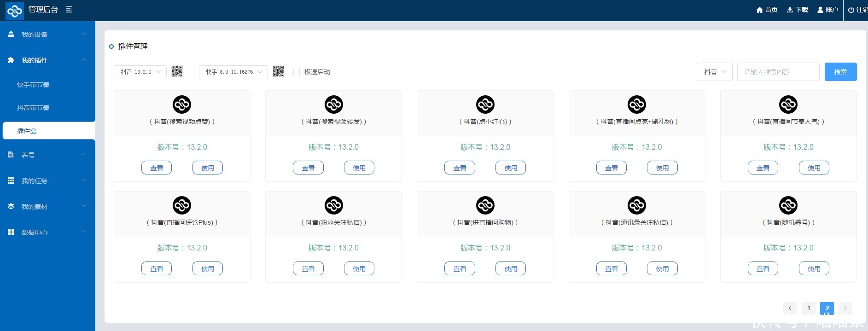Screen dimensions: 868x331
Task: Focus the 请输入搜索内容 search field
Action: 778,72
